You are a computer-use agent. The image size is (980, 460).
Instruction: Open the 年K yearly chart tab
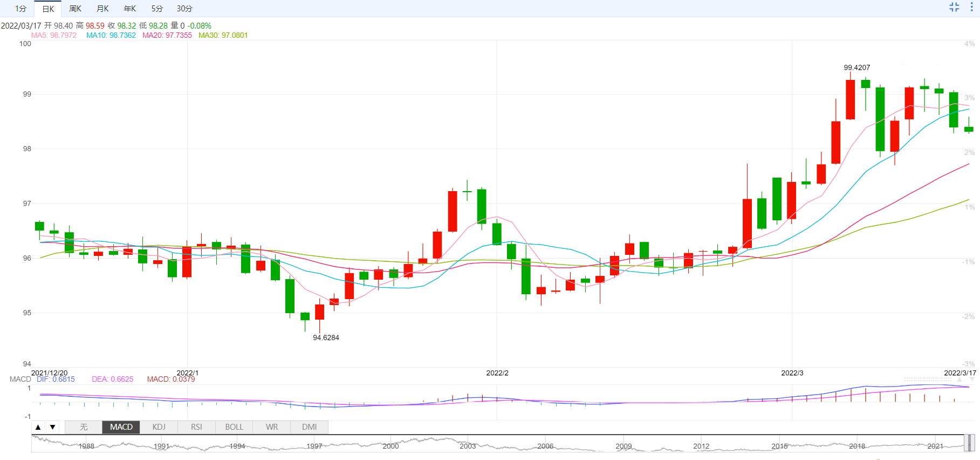click(129, 9)
